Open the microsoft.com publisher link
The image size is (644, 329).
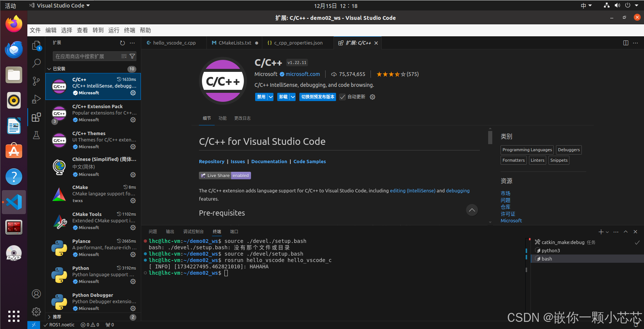(303, 74)
